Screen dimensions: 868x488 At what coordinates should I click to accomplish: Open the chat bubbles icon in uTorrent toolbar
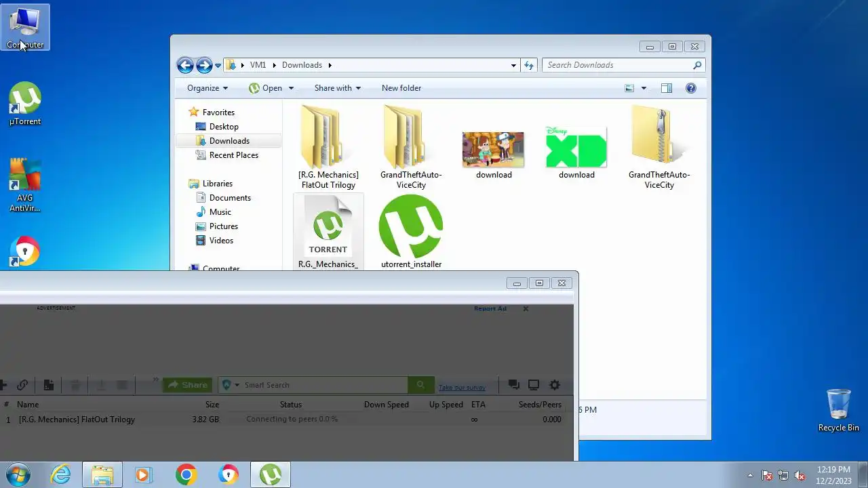514,385
